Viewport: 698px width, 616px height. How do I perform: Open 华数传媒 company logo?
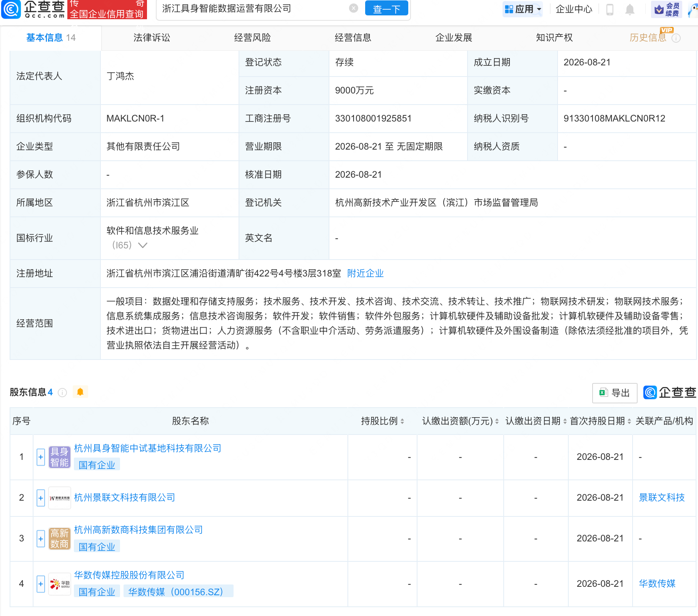60,584
